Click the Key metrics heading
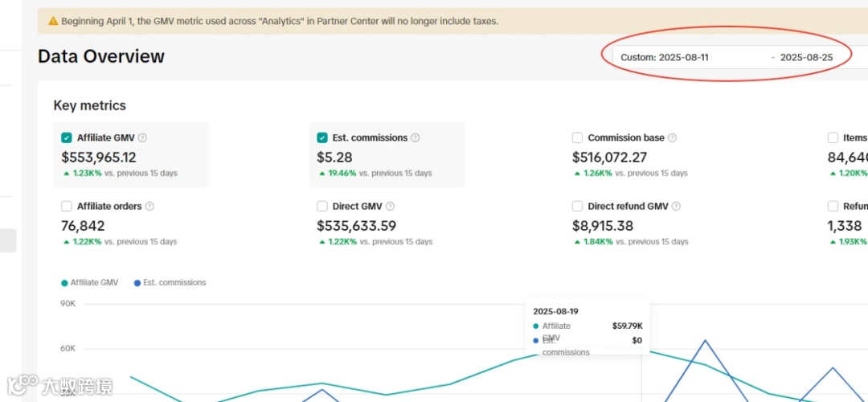The image size is (868, 402). (x=89, y=105)
